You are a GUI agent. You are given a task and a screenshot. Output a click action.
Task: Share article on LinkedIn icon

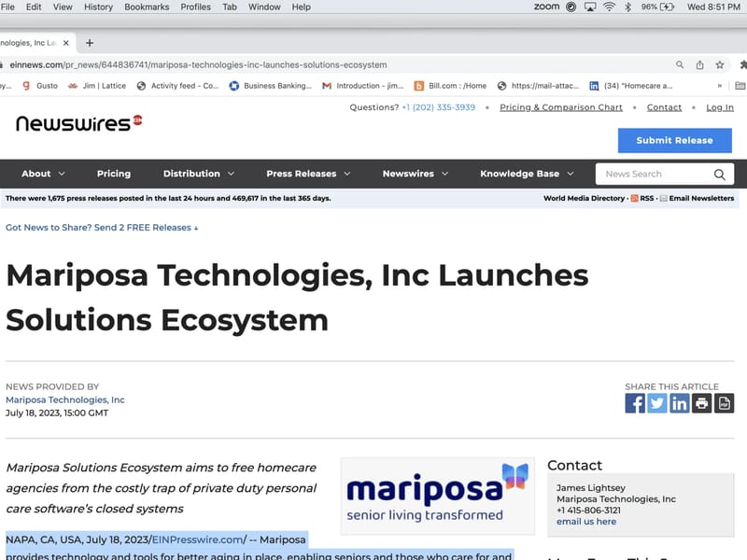[680, 403]
